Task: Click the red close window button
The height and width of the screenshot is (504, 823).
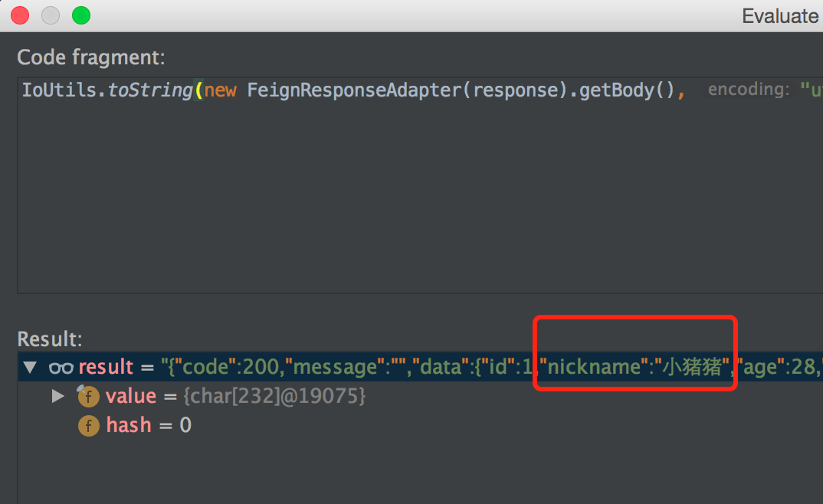Action: coord(20,15)
